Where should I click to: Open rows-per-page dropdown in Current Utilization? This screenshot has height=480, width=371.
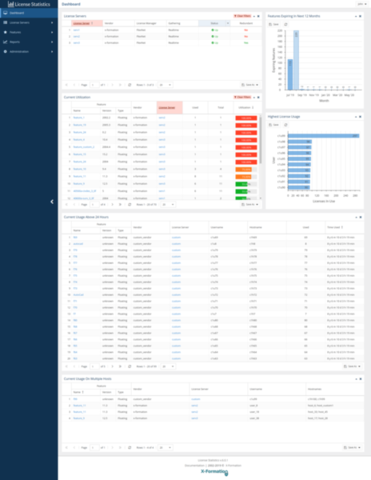(168, 205)
